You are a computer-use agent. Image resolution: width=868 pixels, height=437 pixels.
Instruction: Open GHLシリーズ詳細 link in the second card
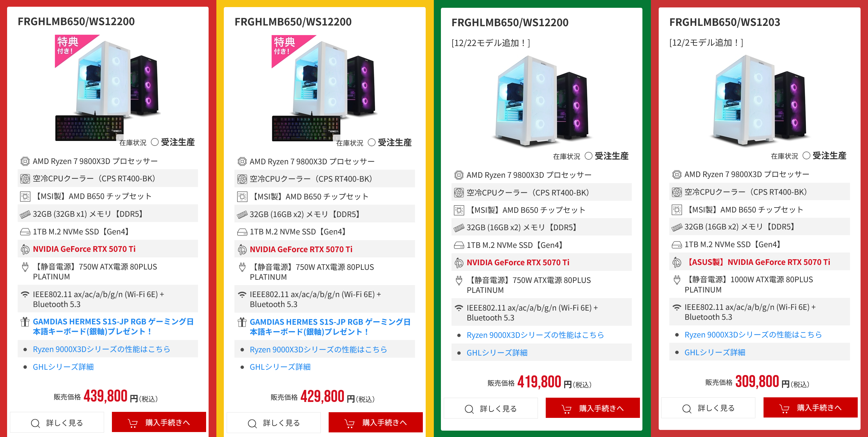(280, 367)
